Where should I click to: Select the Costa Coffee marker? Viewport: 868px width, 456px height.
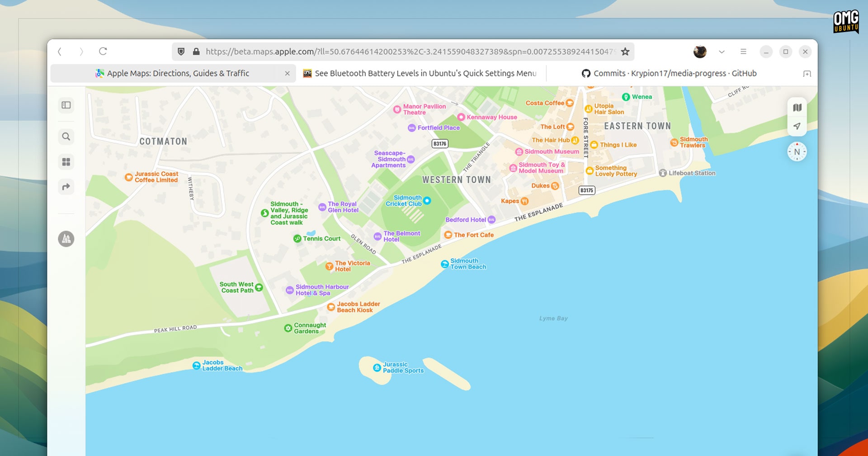(570, 103)
